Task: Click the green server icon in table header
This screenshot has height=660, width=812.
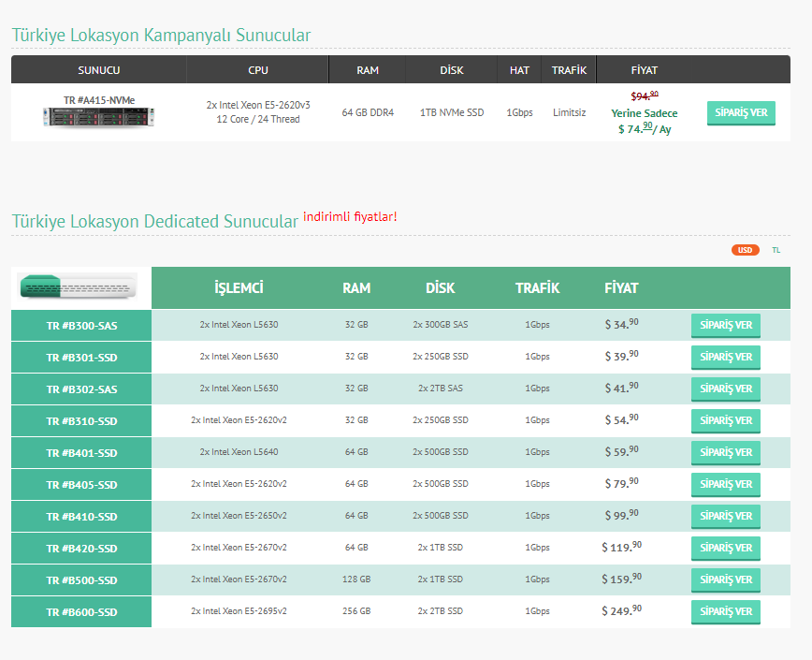Action: 78,286
